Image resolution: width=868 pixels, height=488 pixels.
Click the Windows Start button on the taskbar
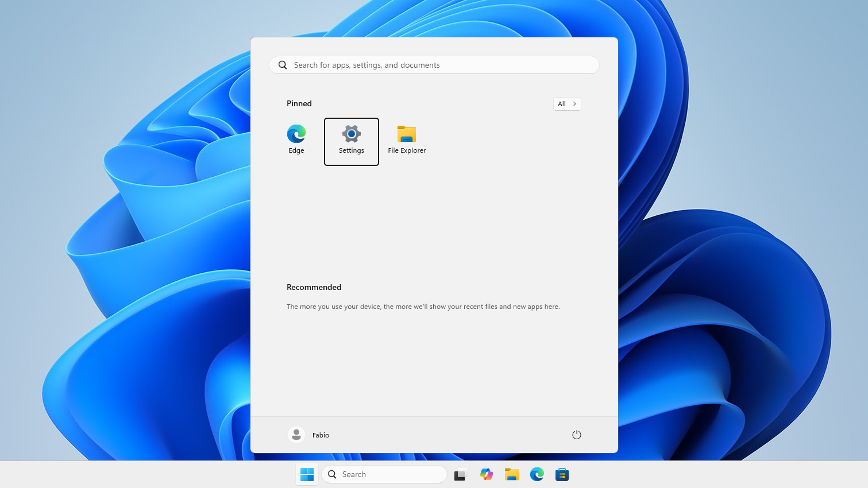coord(307,474)
